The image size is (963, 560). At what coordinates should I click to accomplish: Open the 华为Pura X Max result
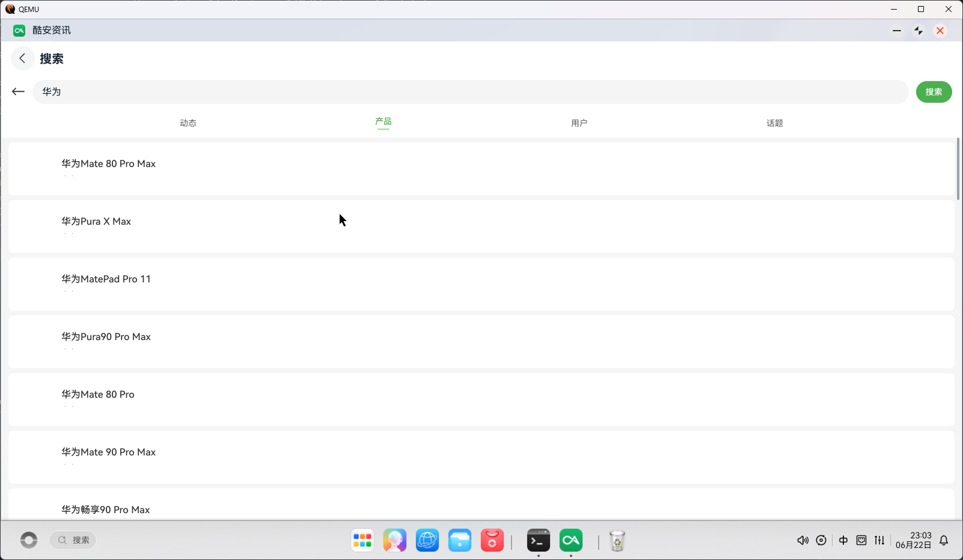coord(481,227)
